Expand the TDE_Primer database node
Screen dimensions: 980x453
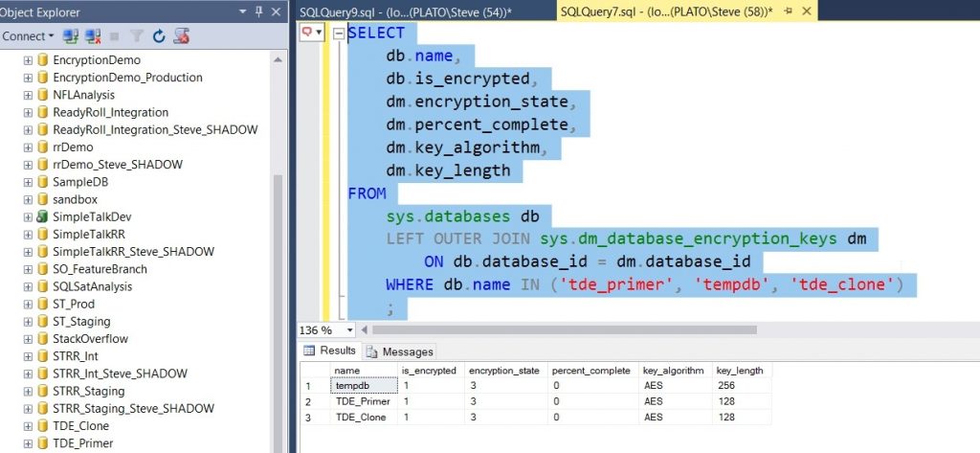28,443
